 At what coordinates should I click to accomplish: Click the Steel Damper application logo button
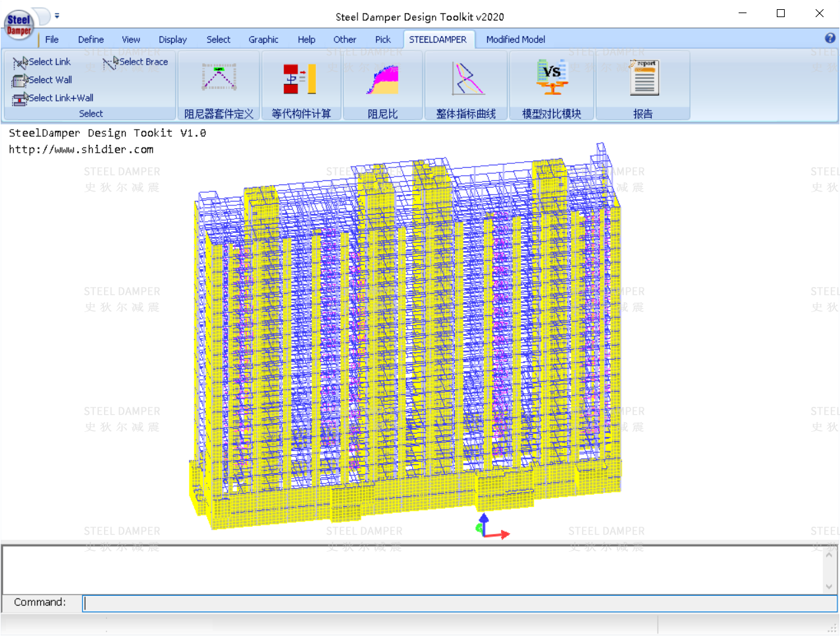click(x=18, y=25)
